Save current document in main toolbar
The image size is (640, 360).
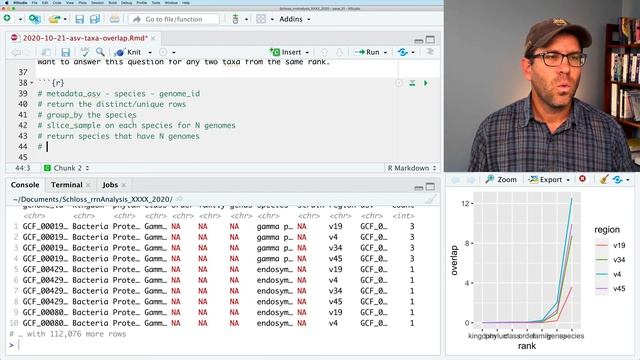pos(80,19)
